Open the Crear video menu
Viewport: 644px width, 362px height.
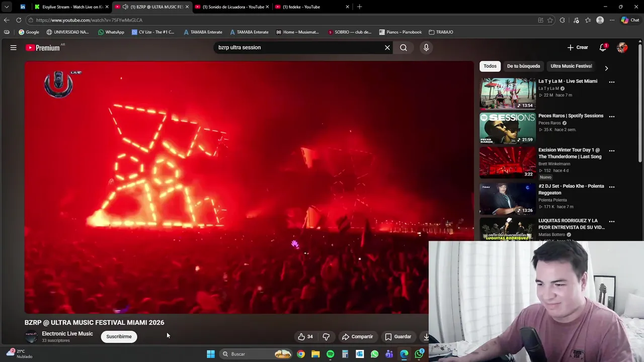click(x=578, y=48)
